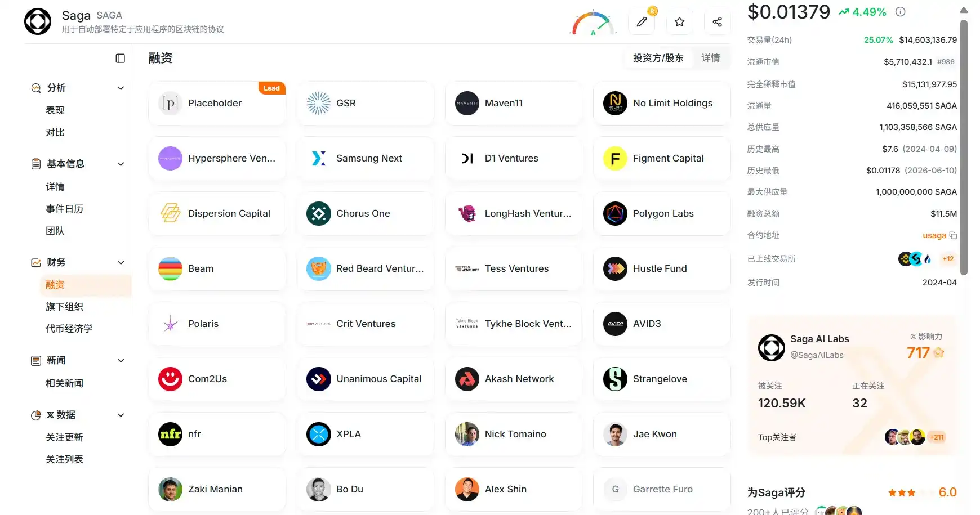Click the right panel vertical scrollbar
The height and width of the screenshot is (515, 980).
[x=964, y=147]
